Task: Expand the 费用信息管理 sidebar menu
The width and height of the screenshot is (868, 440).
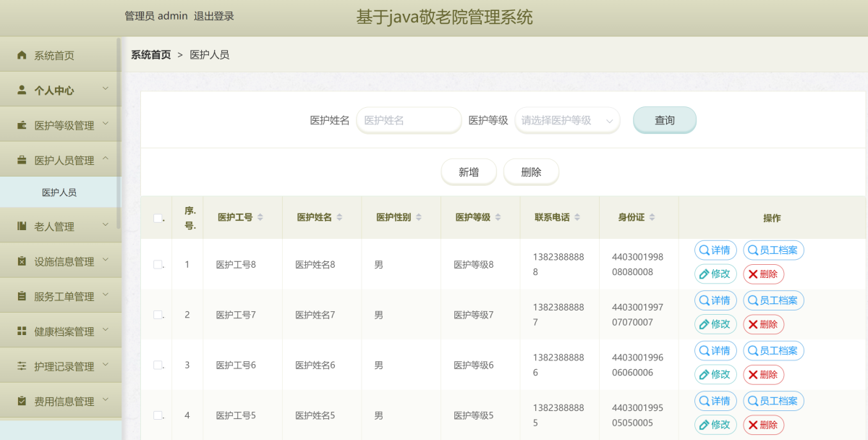Action: pyautogui.click(x=64, y=402)
